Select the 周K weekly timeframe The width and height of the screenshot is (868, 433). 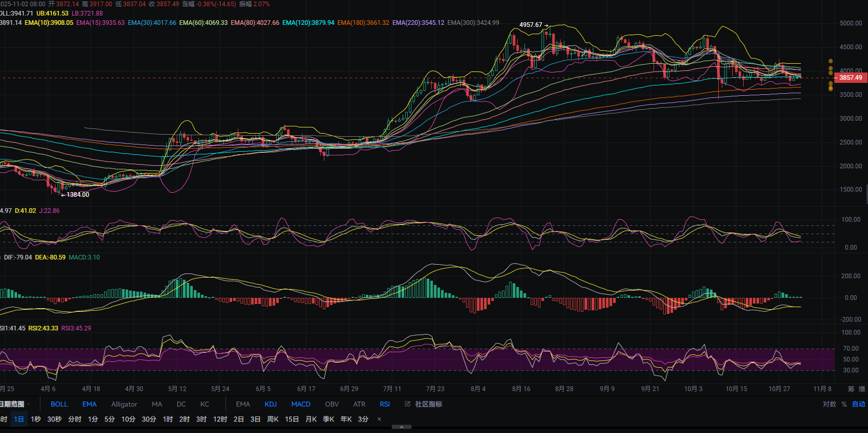[273, 419]
